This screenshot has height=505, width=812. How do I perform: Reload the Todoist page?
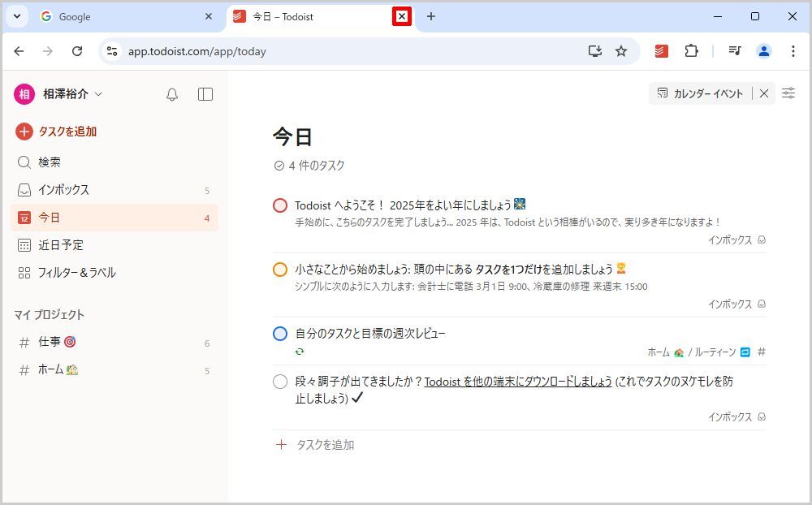coord(77,51)
